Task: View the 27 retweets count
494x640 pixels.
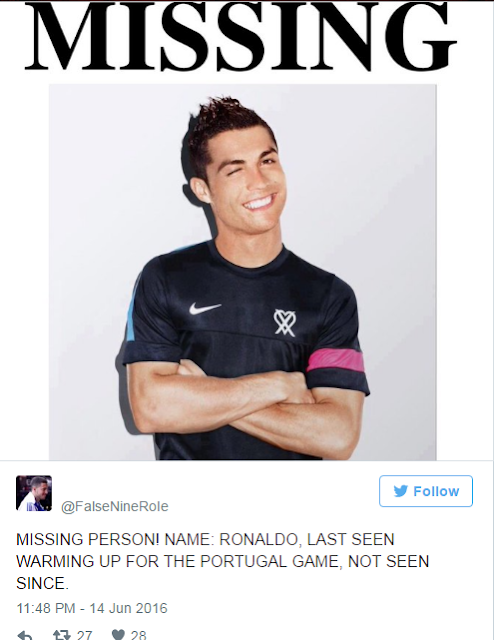Action: [84, 635]
